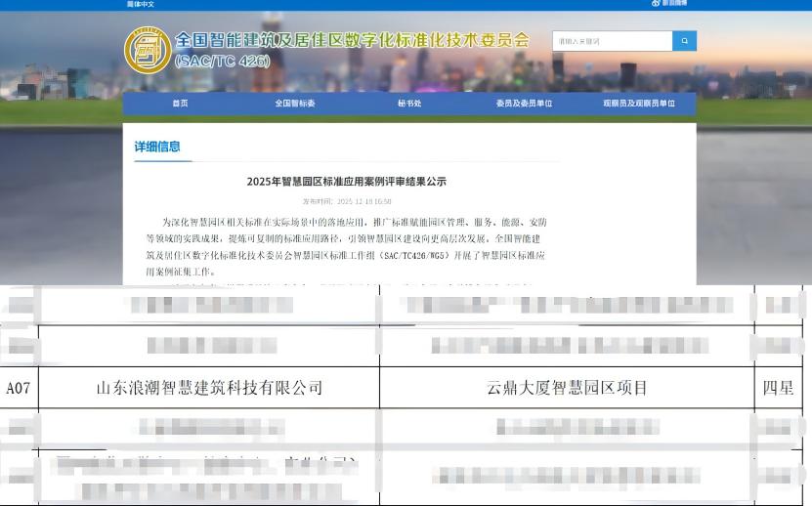The height and width of the screenshot is (506, 812).
Task: Open 观察员及观察员单位 navigation menu
Action: click(639, 104)
